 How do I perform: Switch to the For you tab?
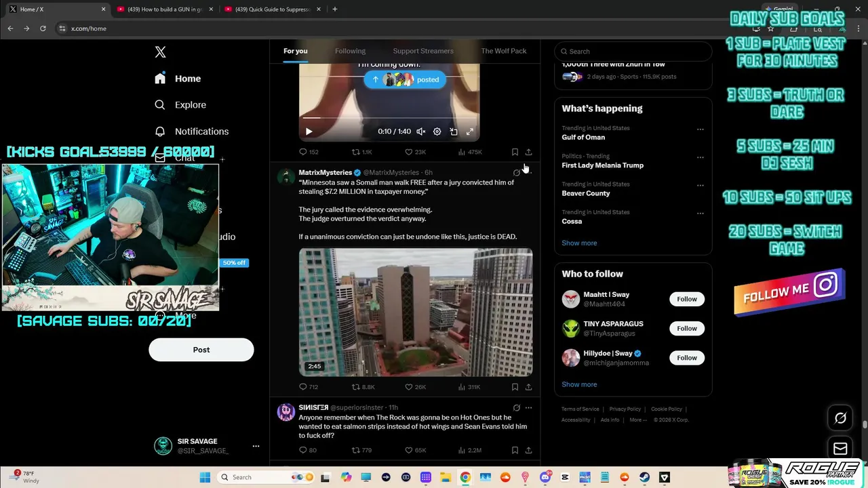tap(296, 51)
